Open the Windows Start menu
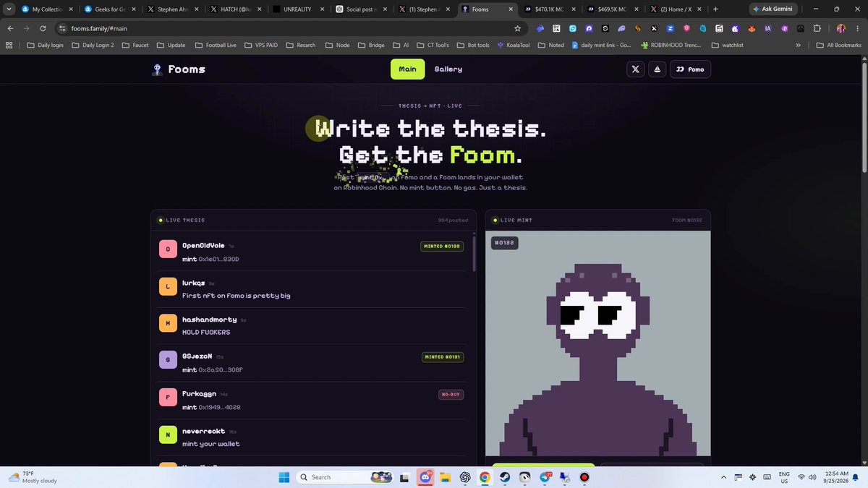Image resolution: width=868 pixels, height=488 pixels. pyautogui.click(x=284, y=477)
